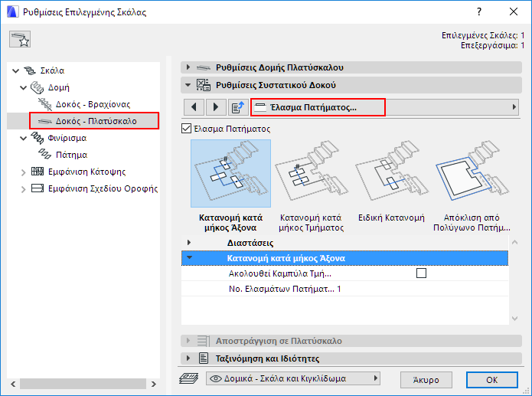The height and width of the screenshot is (396, 532).
Task: Click the Δοκός - Βραχίονας beam icon
Action: pos(45,104)
